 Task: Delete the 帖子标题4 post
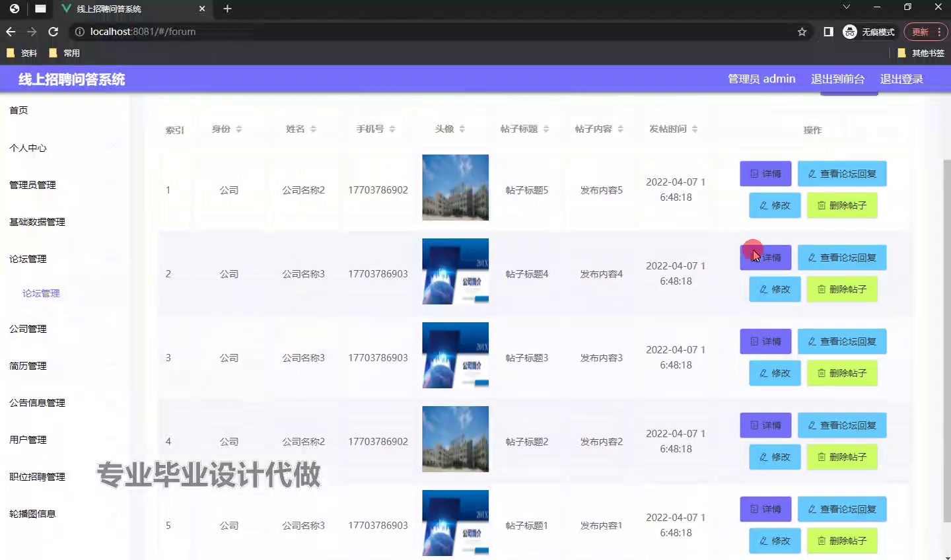point(842,289)
